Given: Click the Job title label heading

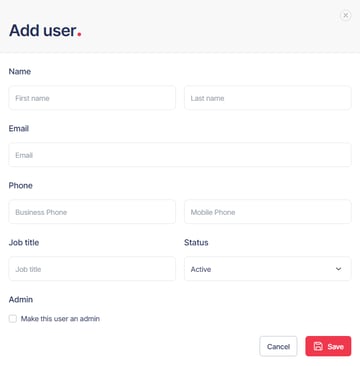Looking at the screenshot, I should pyautogui.click(x=24, y=243).
